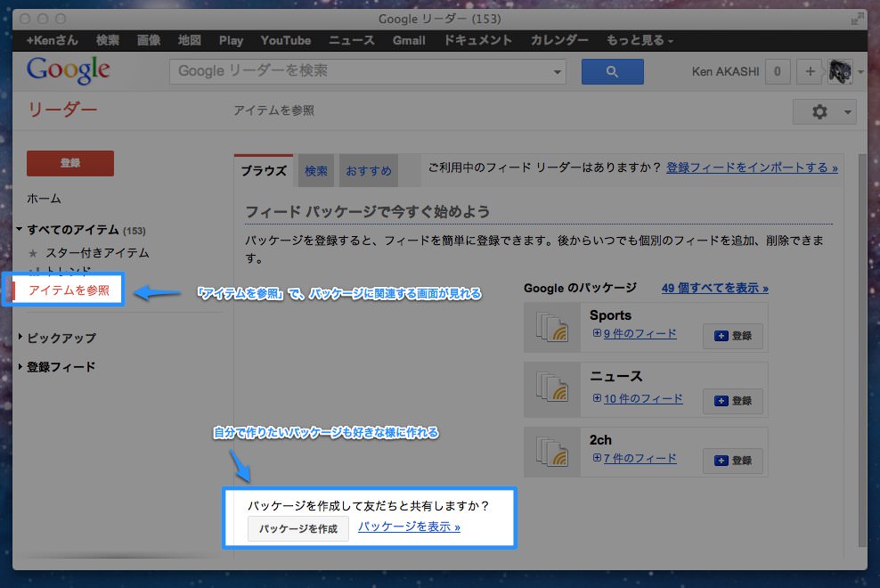
Task: Click the ニュース package feed icon
Action: (552, 388)
